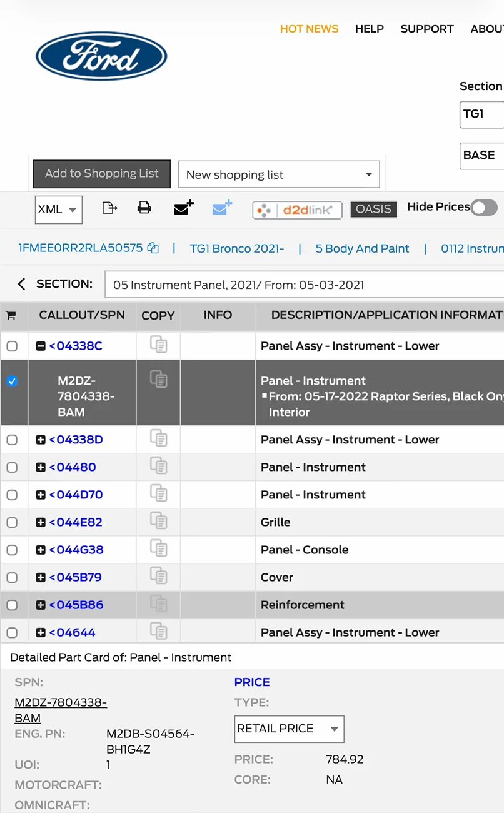504x813 pixels.
Task: Click engineering part number M2DB-S04564-BH1G4Z
Action: [x=151, y=742]
